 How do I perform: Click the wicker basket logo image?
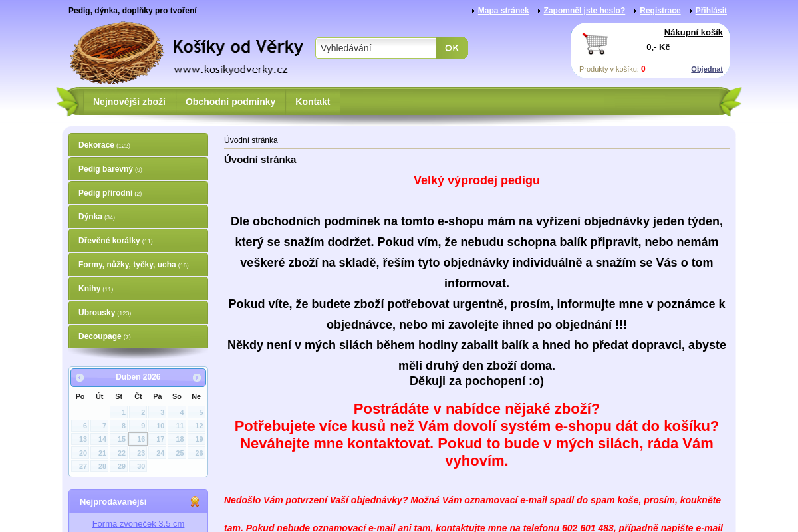tap(116, 53)
